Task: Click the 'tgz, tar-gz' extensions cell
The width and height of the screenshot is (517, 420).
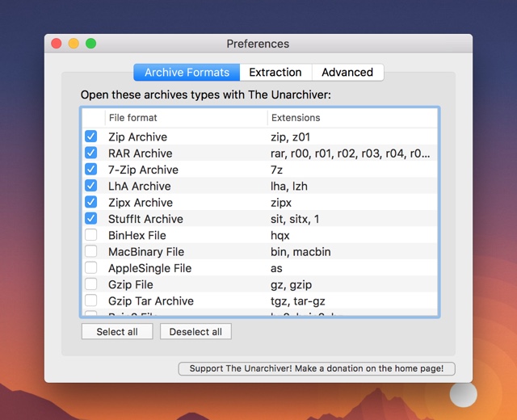Action: (x=298, y=301)
